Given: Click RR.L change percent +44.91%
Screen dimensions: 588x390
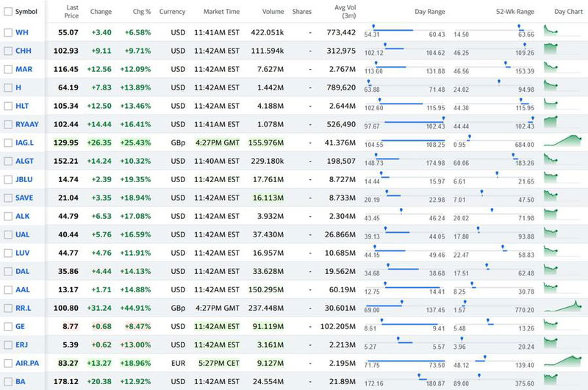Looking at the screenshot, I should click(135, 308).
